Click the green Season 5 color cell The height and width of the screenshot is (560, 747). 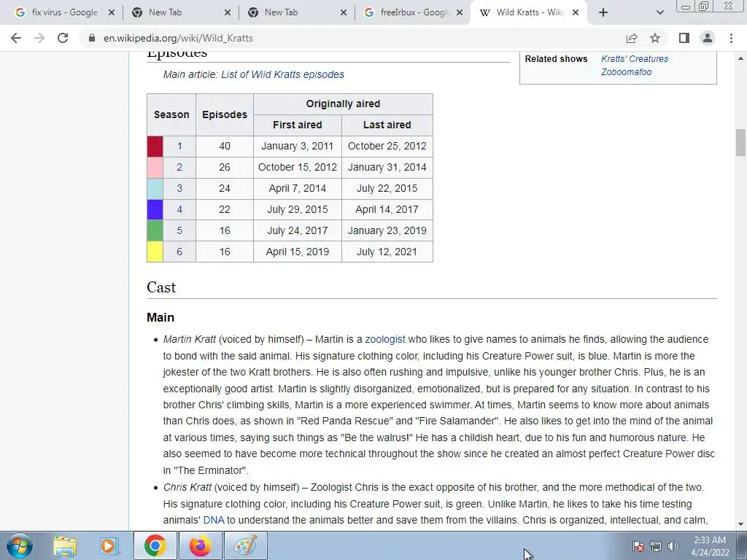point(155,230)
